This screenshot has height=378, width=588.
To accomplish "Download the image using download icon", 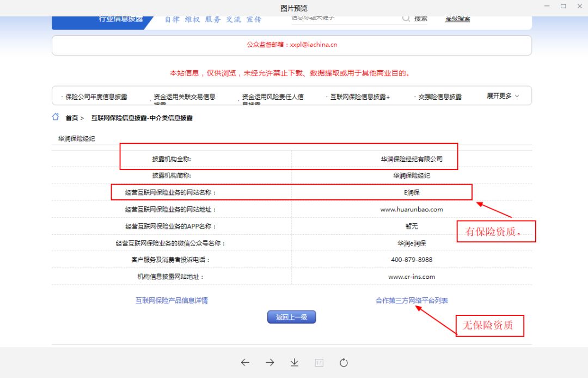I will coord(295,363).
